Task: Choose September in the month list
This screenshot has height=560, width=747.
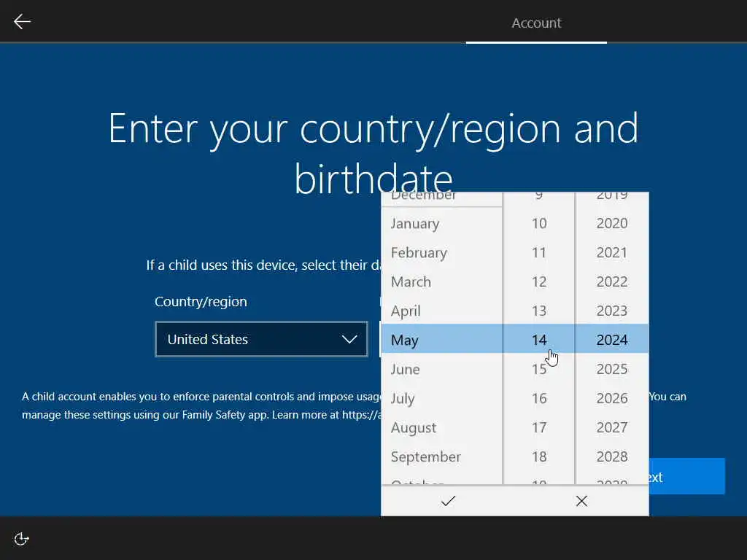Action: point(441,456)
